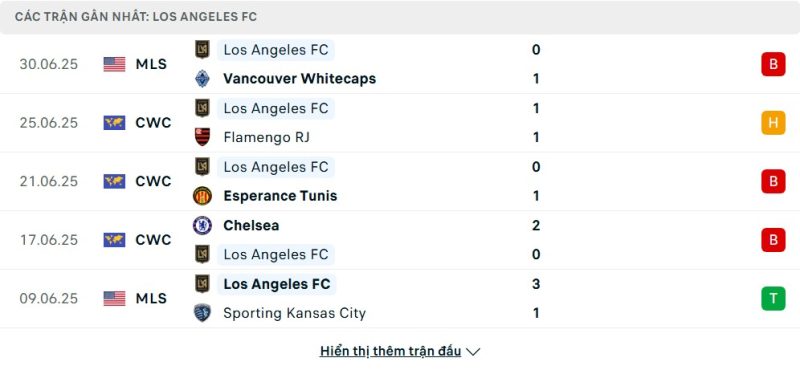Click the red B badge for the Vancouver match
This screenshot has width=800, height=374.
coord(773,64)
